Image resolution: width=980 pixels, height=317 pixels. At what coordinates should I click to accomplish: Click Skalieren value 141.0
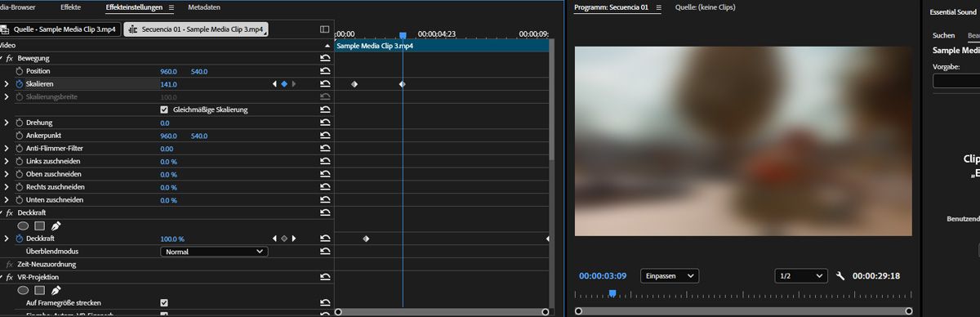click(x=168, y=84)
